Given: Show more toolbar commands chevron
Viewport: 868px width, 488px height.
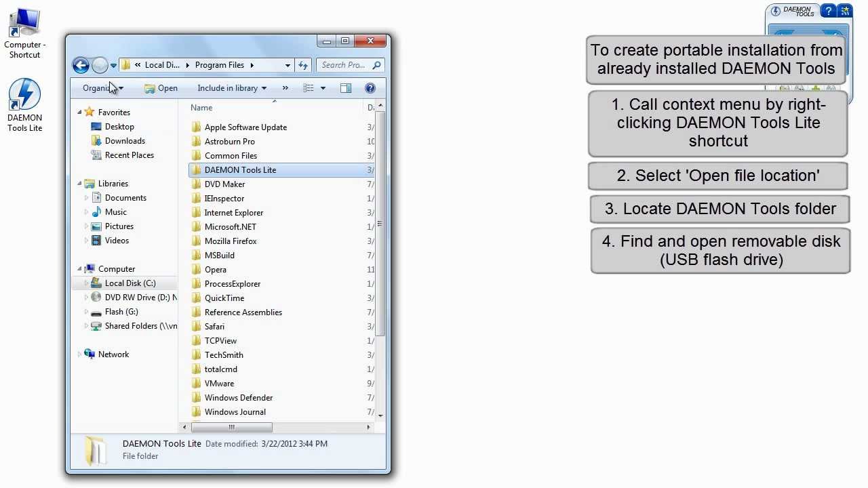Looking at the screenshot, I should pyautogui.click(x=285, y=88).
